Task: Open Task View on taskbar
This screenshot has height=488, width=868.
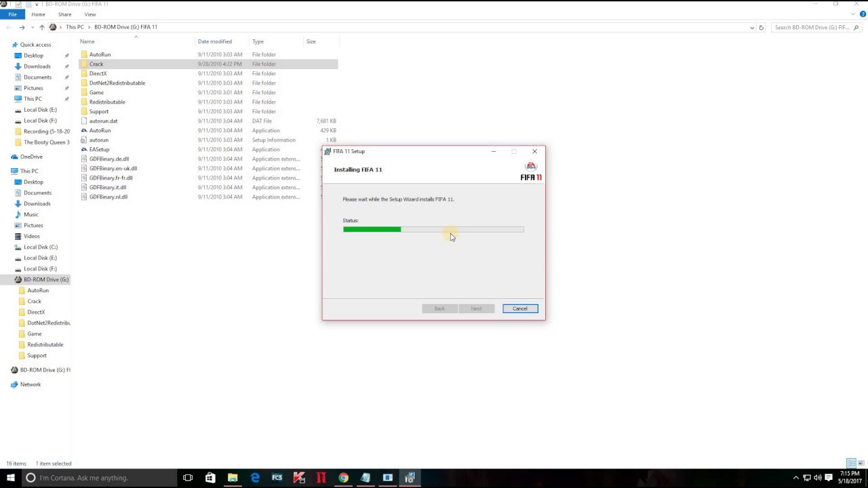Action: (188, 478)
